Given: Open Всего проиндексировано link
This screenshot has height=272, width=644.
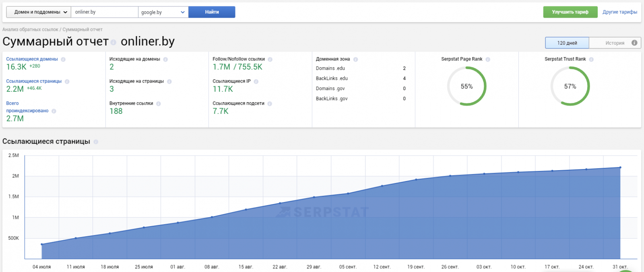Looking at the screenshot, I should click(27, 107).
